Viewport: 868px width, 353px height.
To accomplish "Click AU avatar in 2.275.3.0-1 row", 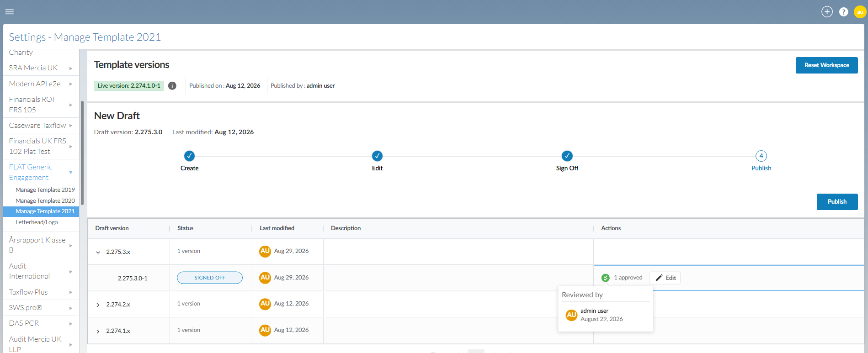I will (265, 278).
